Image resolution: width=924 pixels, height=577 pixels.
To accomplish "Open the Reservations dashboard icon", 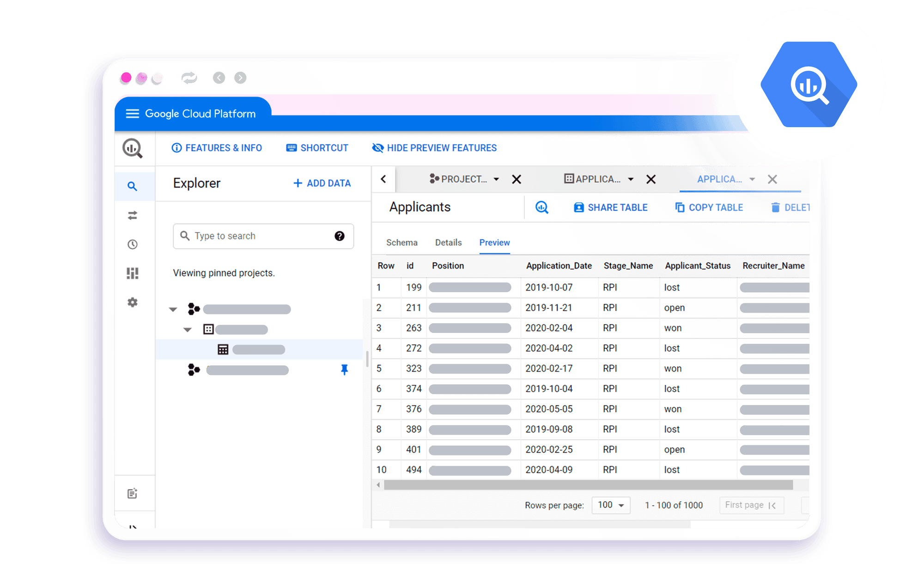I will click(x=133, y=273).
